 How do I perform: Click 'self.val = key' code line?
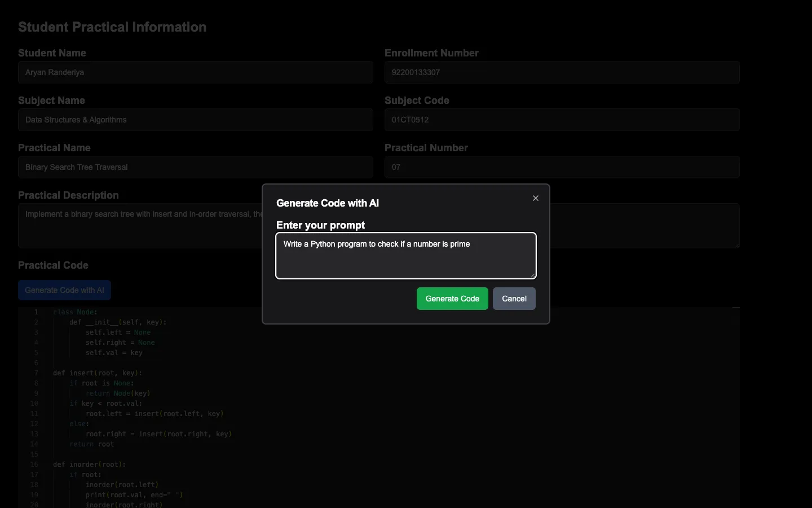click(114, 353)
